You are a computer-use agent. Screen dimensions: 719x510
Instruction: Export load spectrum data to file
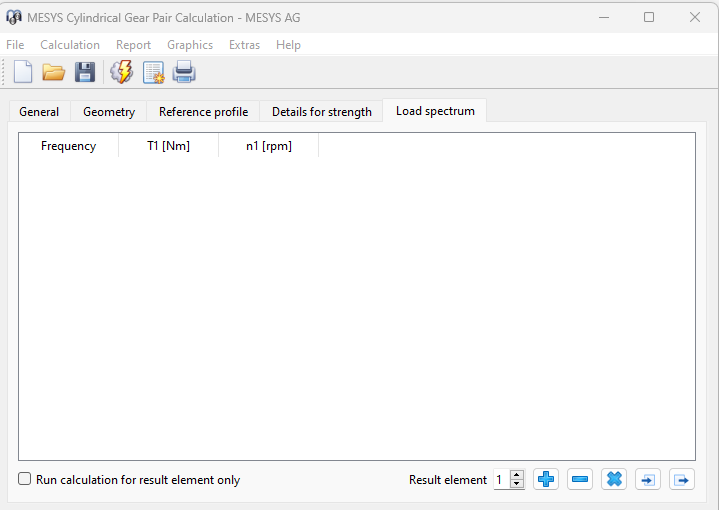[x=682, y=480]
